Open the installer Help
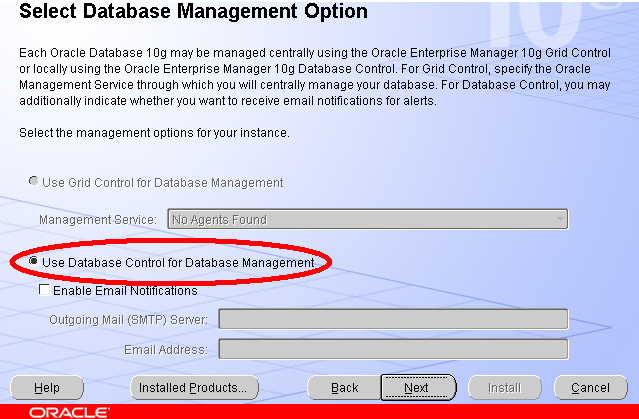The height and width of the screenshot is (419, 639). [x=47, y=388]
